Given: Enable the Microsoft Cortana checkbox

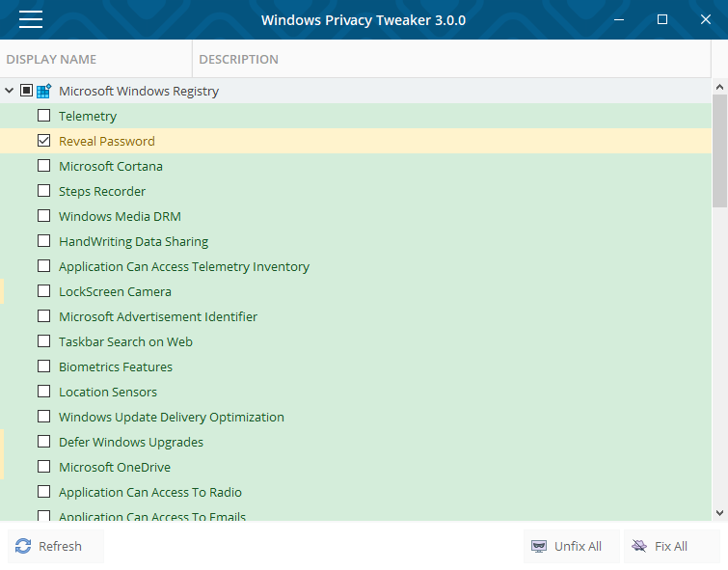Looking at the screenshot, I should click(43, 166).
